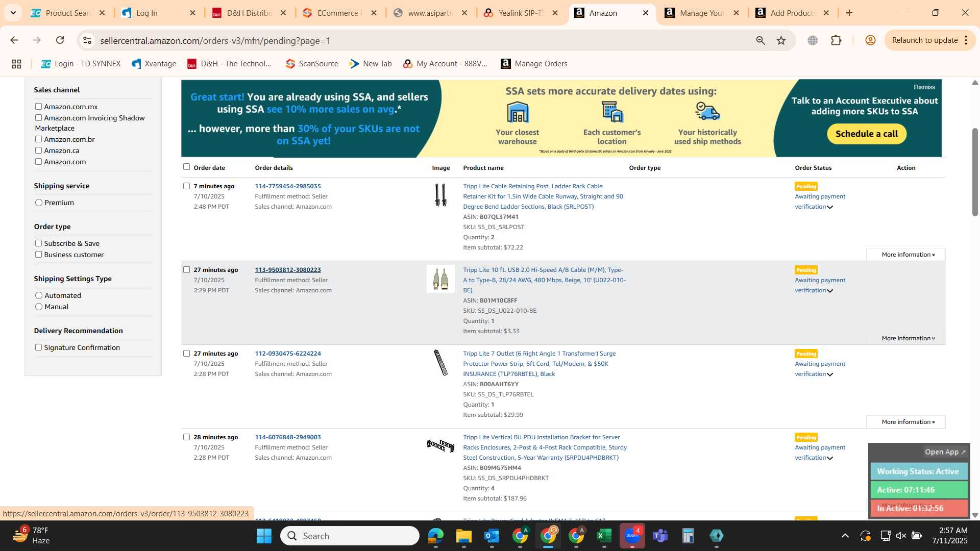Toggle the Amazon.ca checkbox
The width and height of the screenshot is (980, 551).
click(x=38, y=150)
